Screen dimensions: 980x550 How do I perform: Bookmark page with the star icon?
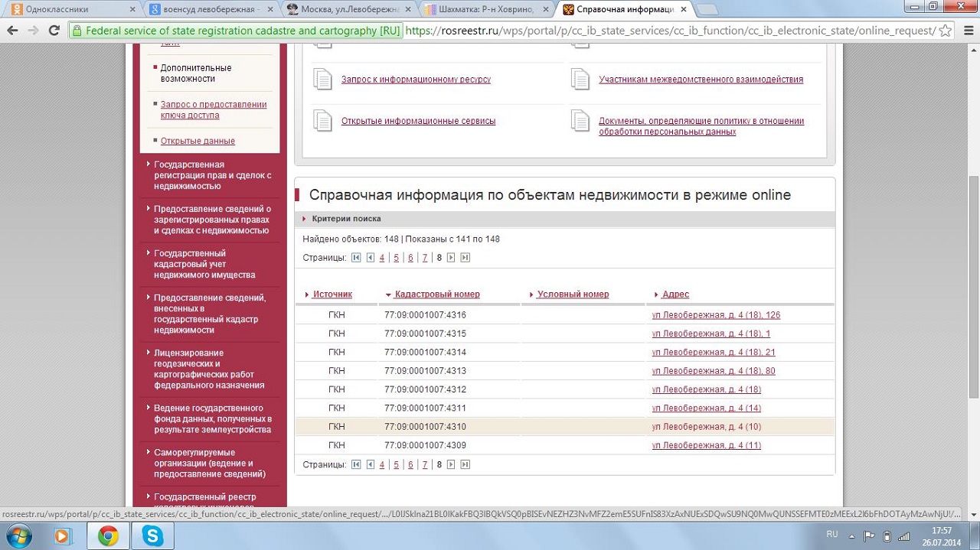tap(946, 31)
